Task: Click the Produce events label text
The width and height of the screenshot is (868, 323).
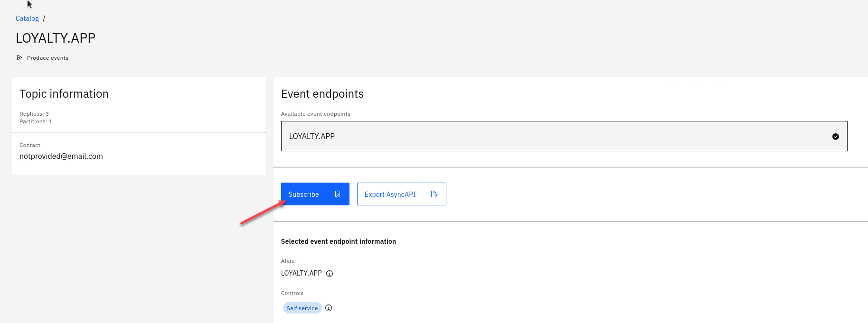Action: point(47,58)
